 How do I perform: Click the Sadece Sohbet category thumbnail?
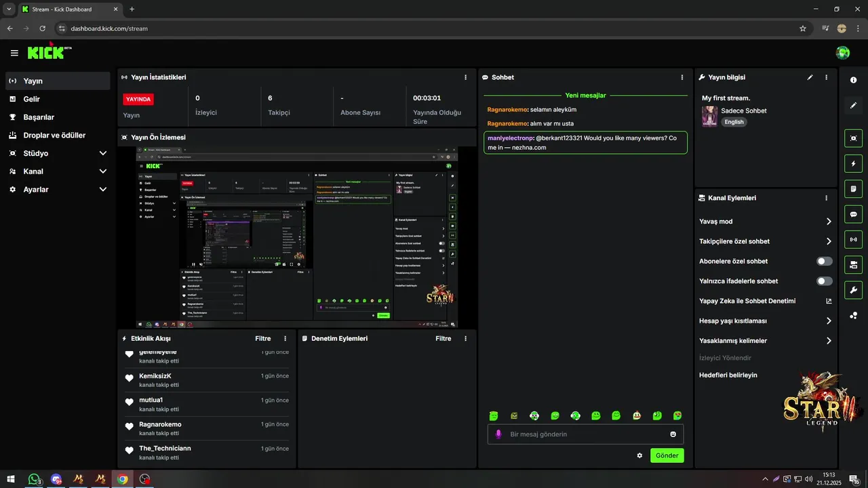709,116
